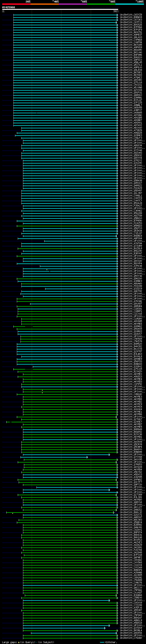Click the UniRef100_Q7XY68 label
This screenshot has width=146, height=644.
(131, 457)
